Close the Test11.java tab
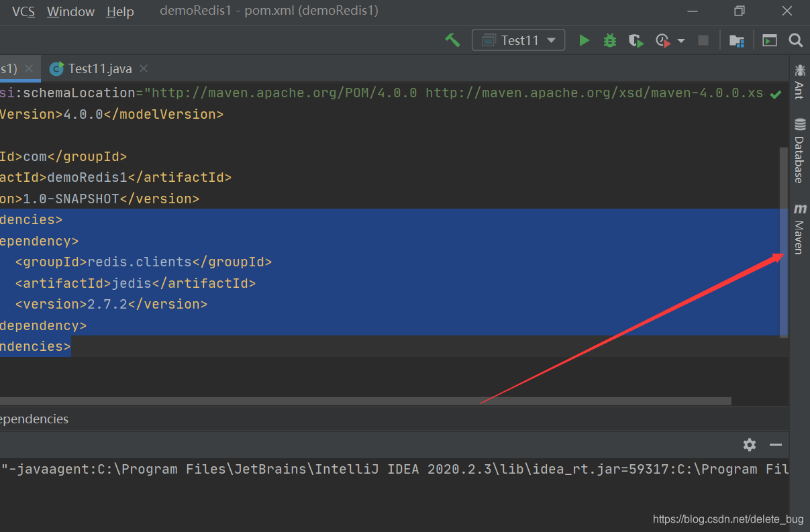This screenshot has width=810, height=532. (x=144, y=68)
